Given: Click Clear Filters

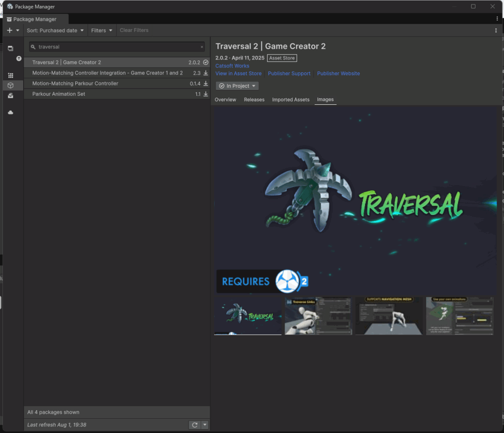Looking at the screenshot, I should coord(134,30).
